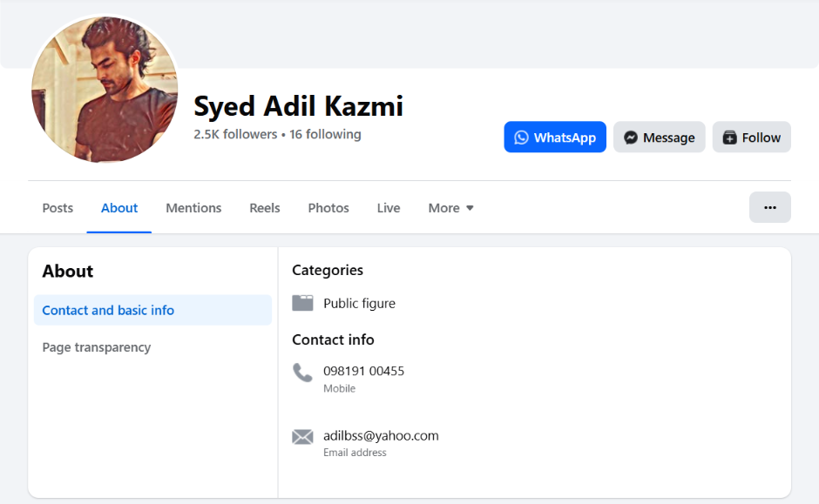Click the phone icon under Contact info
The width and height of the screenshot is (819, 504).
point(302,373)
